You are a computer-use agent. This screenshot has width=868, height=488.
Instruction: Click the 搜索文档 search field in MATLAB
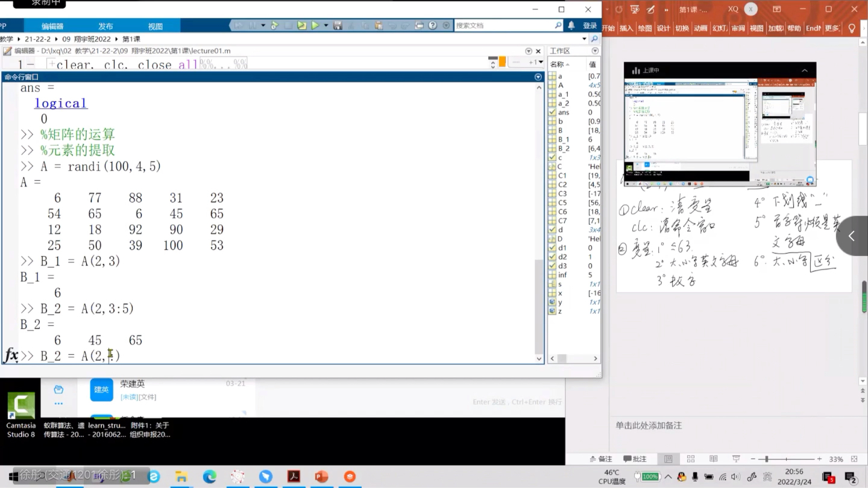click(506, 26)
